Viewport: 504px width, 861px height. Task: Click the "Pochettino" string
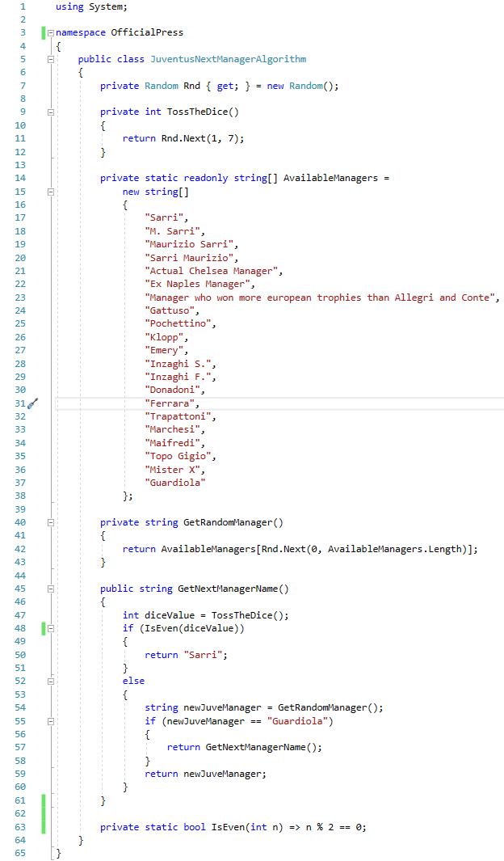pyautogui.click(x=178, y=324)
